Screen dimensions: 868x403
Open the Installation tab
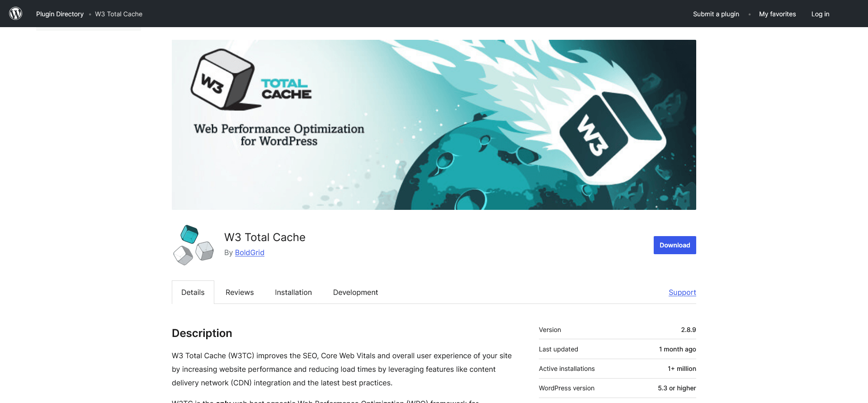[293, 292]
